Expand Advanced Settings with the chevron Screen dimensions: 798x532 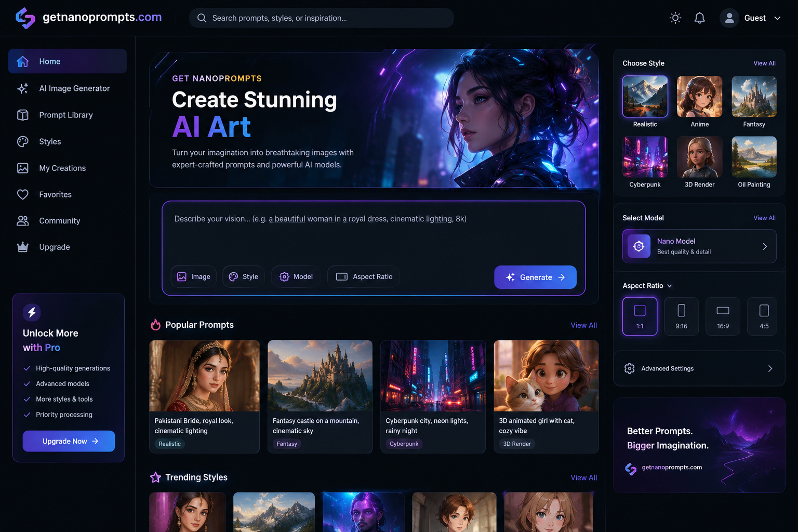coord(770,369)
